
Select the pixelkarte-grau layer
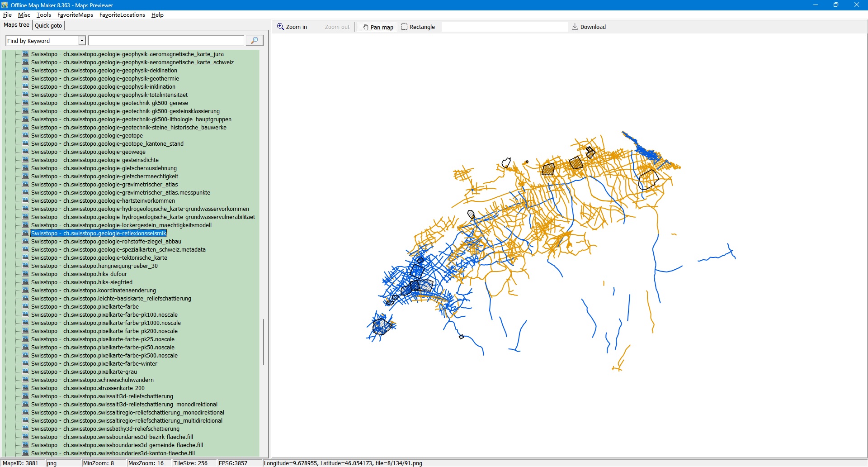coord(84,372)
